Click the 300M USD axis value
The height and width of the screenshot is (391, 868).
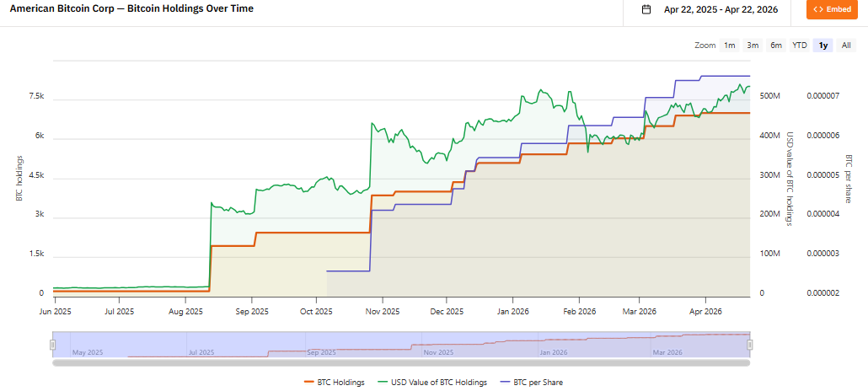[770, 175]
